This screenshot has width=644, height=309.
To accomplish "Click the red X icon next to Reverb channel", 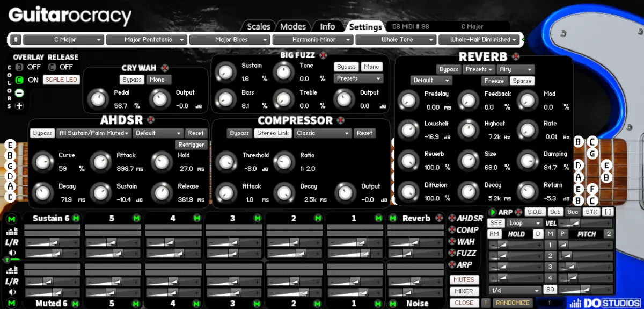I will [x=440, y=218].
